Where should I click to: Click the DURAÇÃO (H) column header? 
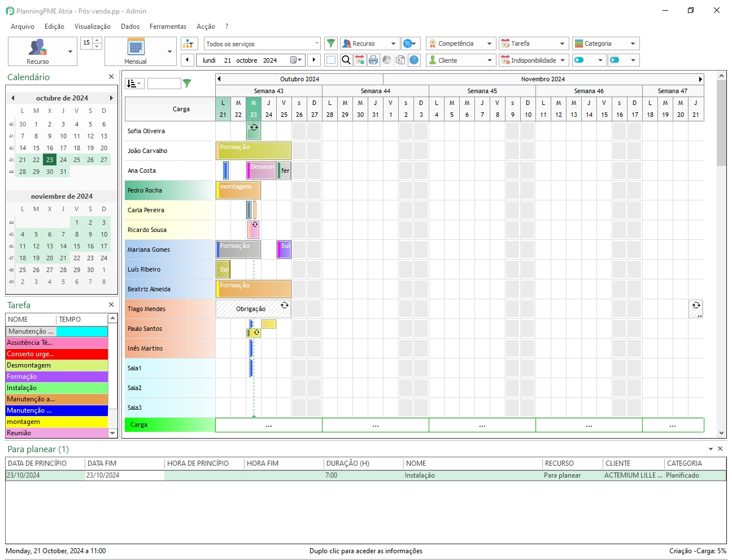coord(363,463)
